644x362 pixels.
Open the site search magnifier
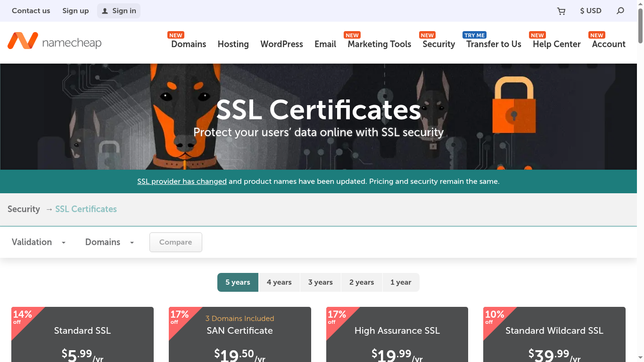pyautogui.click(x=620, y=11)
